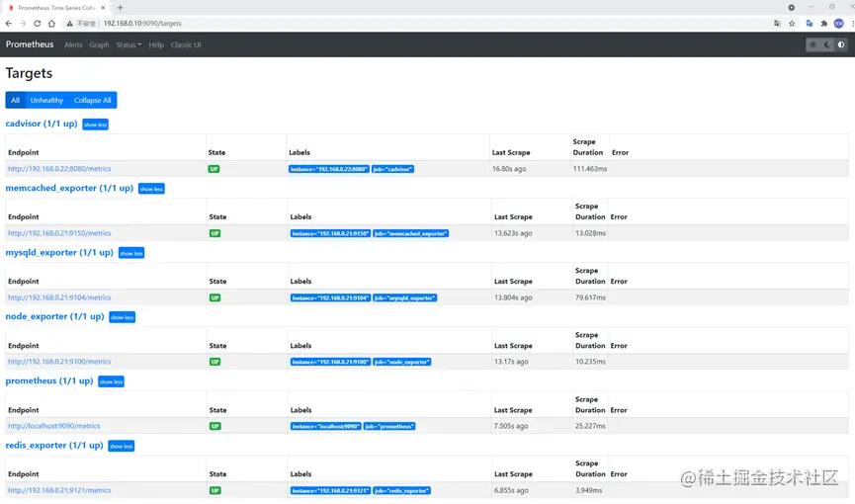The image size is (855, 504).
Task: Open endpoint localhost:9090/metrics link
Action: tap(54, 426)
